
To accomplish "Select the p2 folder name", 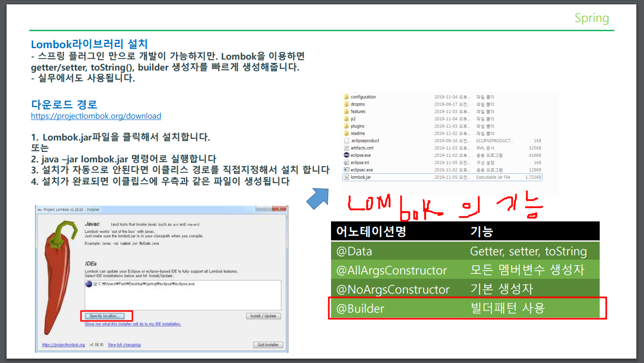I will pos(353,119).
